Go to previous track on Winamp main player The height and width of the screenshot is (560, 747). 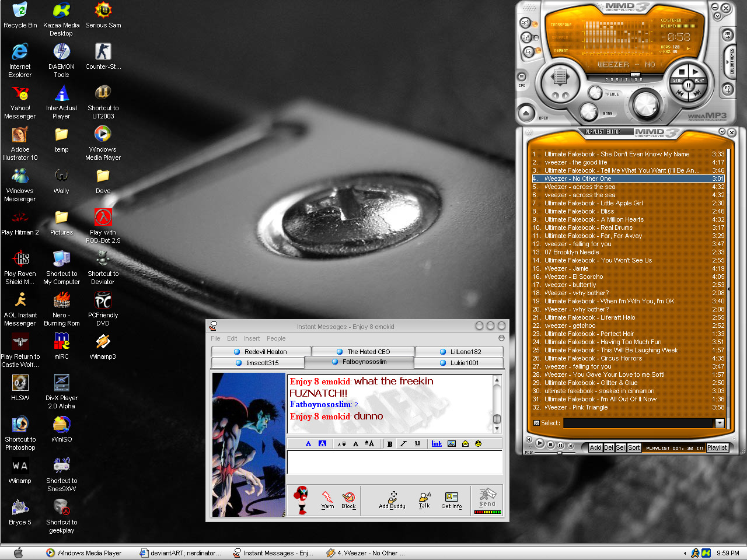(x=680, y=94)
